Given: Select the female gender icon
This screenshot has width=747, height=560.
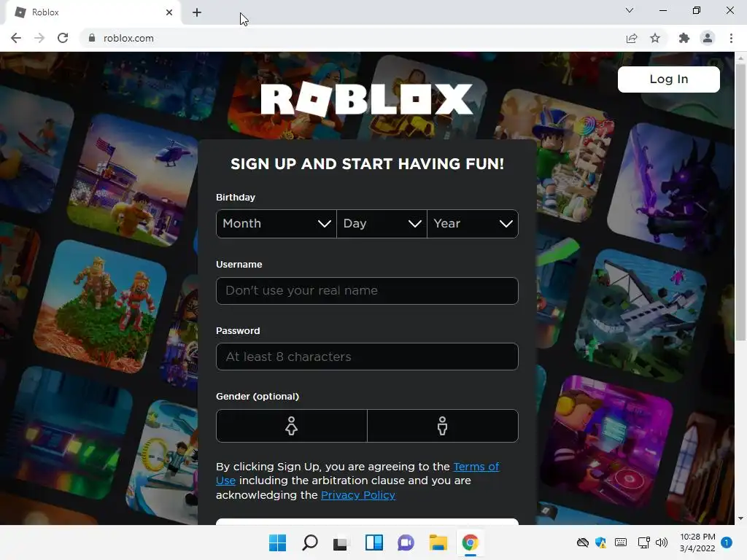Looking at the screenshot, I should click(292, 426).
